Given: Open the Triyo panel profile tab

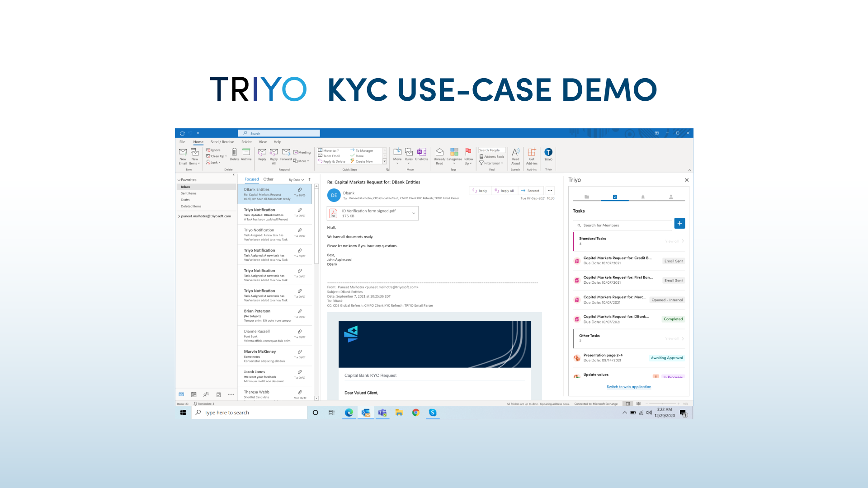Looking at the screenshot, I should point(671,197).
